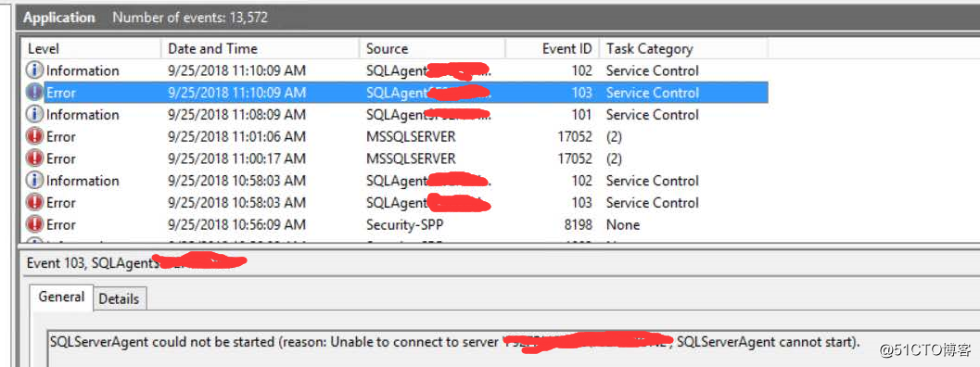Viewport: 980px width, 367px height.
Task: Select date cell 9/25/2018 11:00:17 AM
Action: point(236,158)
